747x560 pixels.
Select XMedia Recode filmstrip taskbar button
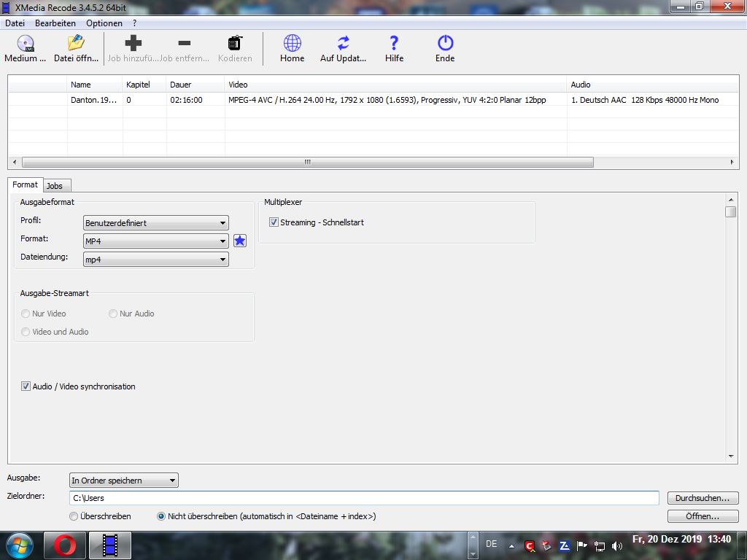pyautogui.click(x=110, y=545)
